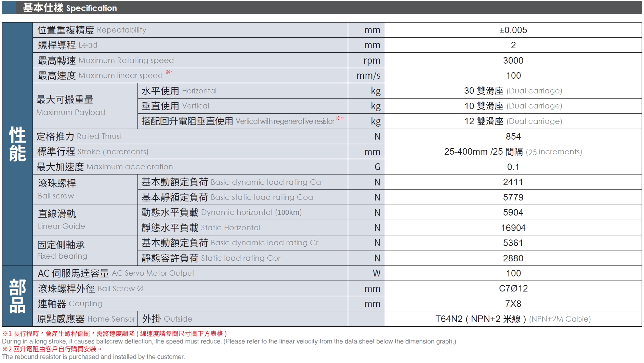Screen dimensions: 644x363
Task: Click the Coupling value 7X8
Action: click(513, 304)
